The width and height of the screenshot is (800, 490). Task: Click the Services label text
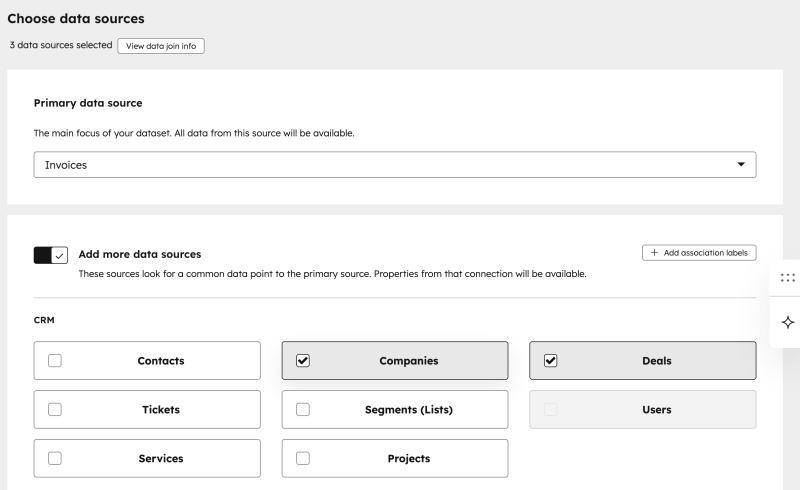(161, 459)
